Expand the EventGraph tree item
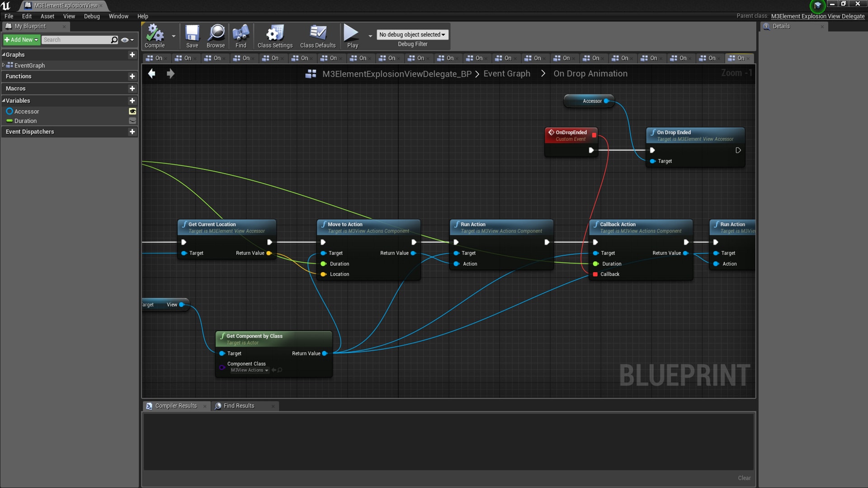This screenshot has width=868, height=488. tap(4, 65)
